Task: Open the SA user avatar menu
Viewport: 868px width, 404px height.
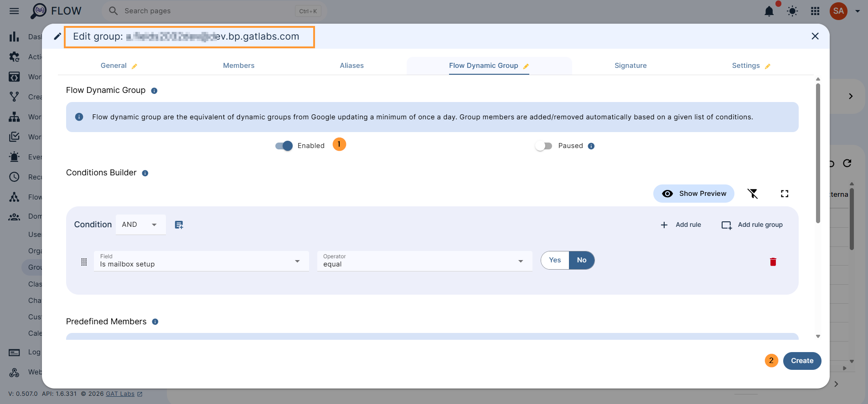Action: 838,11
